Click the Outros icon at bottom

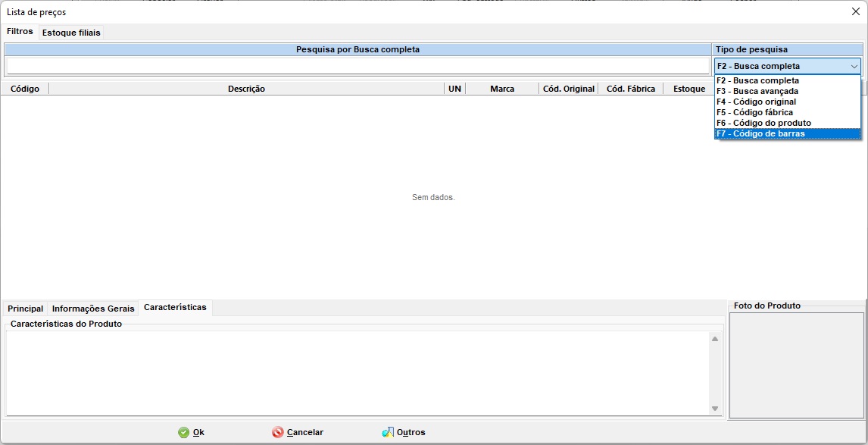[388, 432]
